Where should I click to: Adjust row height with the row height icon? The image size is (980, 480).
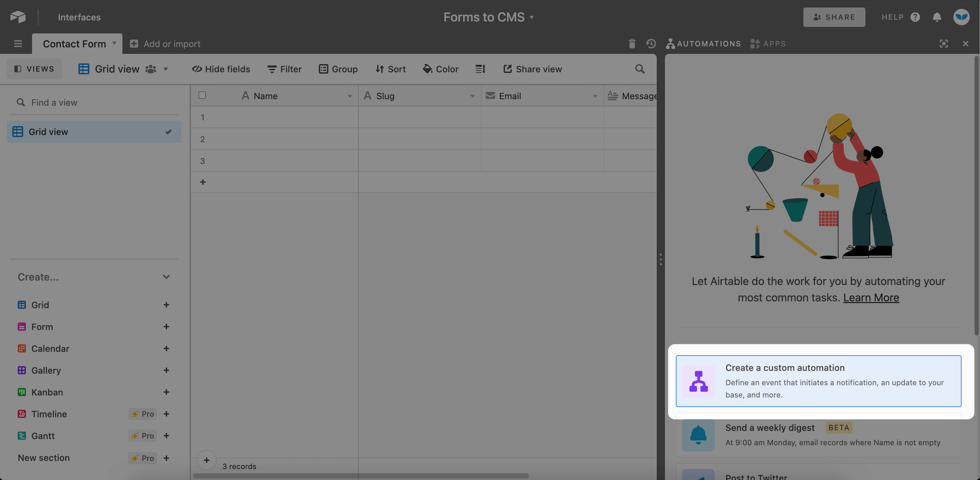[480, 69]
